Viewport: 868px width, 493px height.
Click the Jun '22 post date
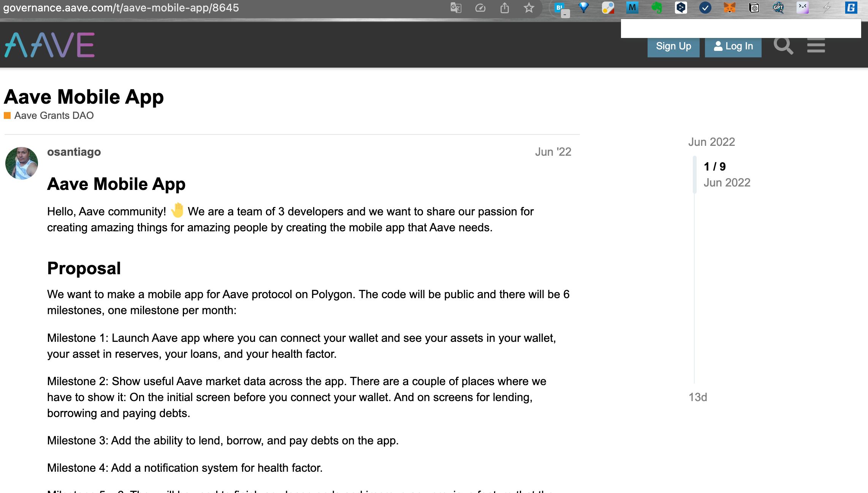click(553, 152)
